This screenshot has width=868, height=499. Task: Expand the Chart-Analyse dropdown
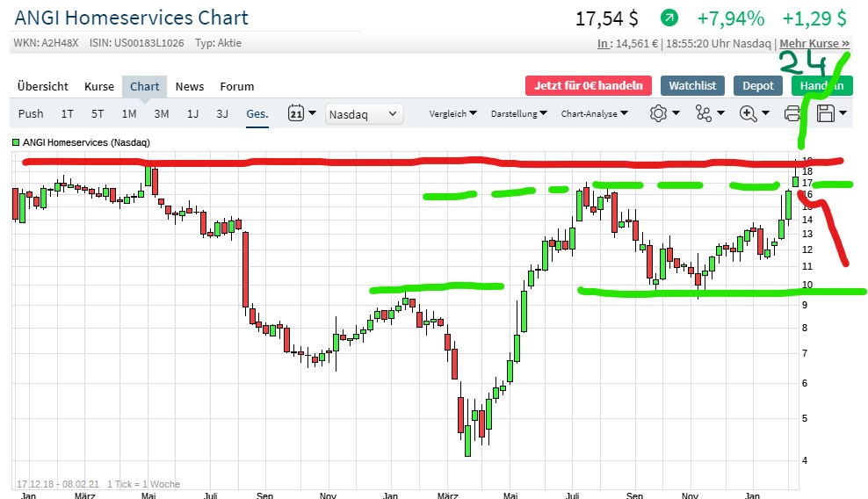595,113
